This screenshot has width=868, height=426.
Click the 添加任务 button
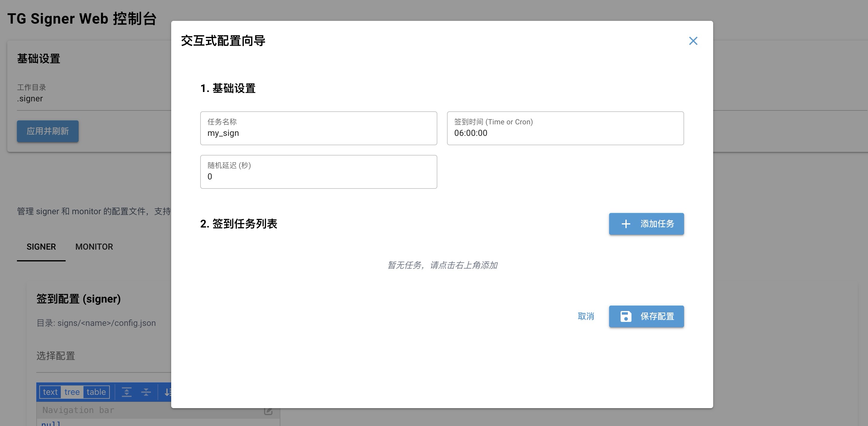pos(646,224)
